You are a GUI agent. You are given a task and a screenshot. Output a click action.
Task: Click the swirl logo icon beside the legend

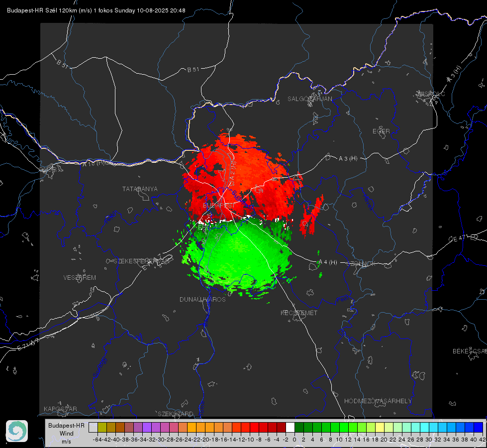17,431
